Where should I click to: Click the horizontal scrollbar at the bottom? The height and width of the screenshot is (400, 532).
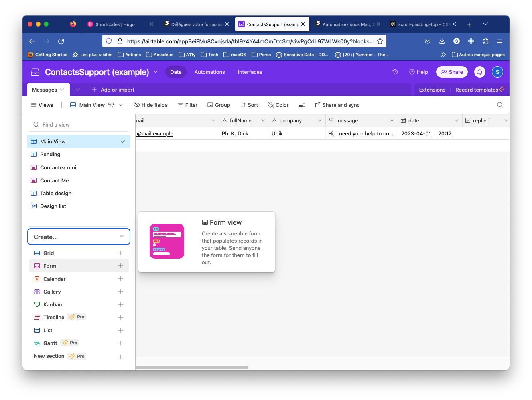coord(192,367)
